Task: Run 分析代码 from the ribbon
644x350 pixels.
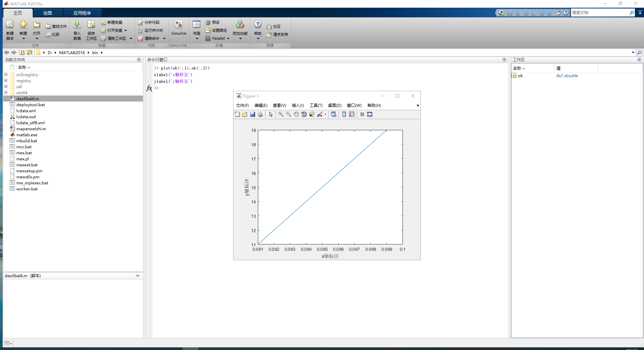Action: [x=151, y=22]
